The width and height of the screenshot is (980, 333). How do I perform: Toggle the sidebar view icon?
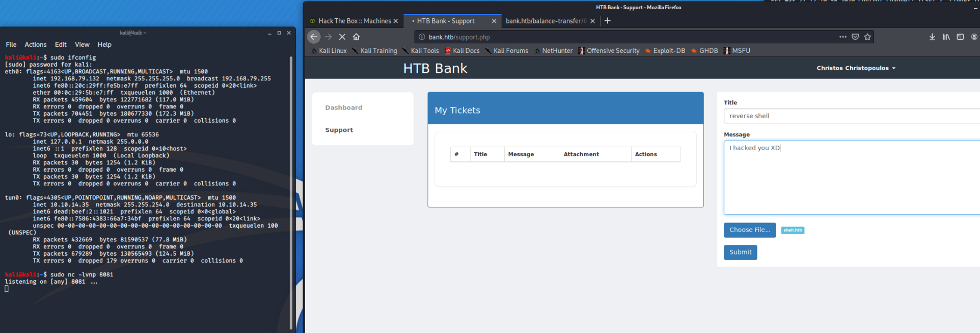point(960,37)
